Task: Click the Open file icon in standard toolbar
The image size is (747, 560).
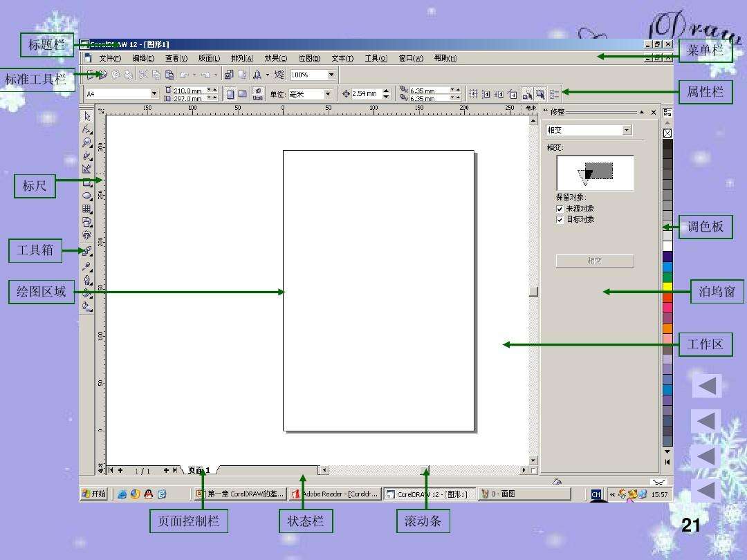Action: coord(102,75)
